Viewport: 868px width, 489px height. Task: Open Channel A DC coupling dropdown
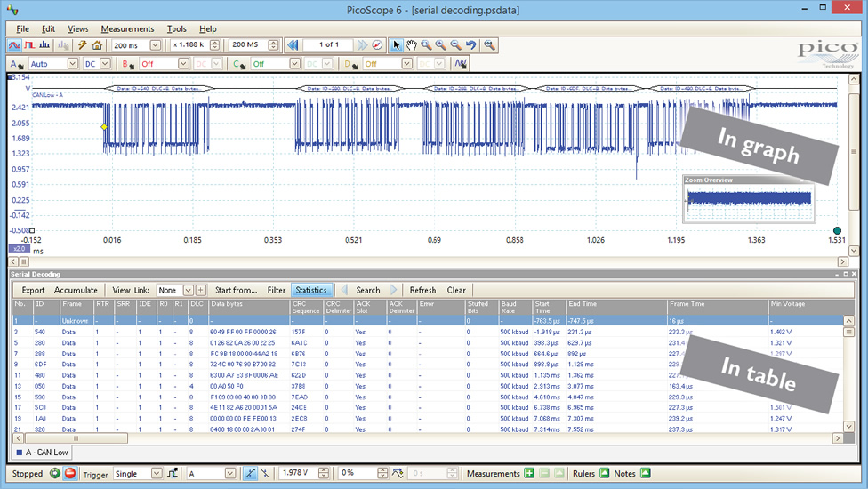(105, 64)
